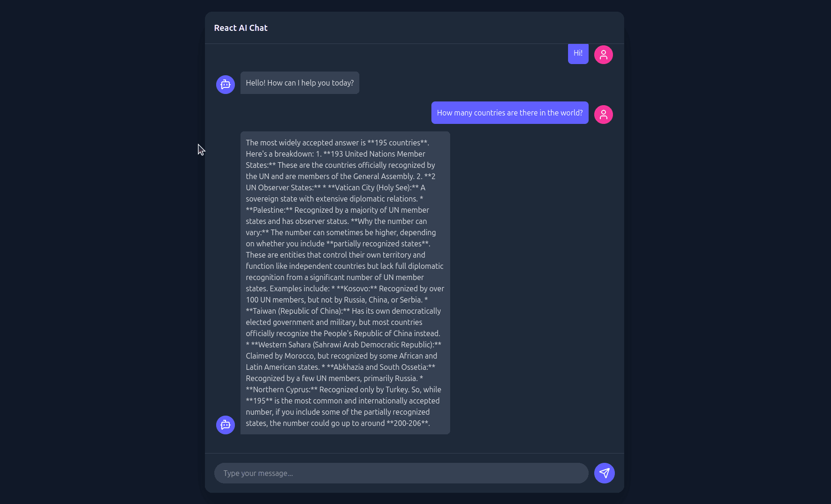Click the user avatar beside the countries question

pyautogui.click(x=603, y=114)
